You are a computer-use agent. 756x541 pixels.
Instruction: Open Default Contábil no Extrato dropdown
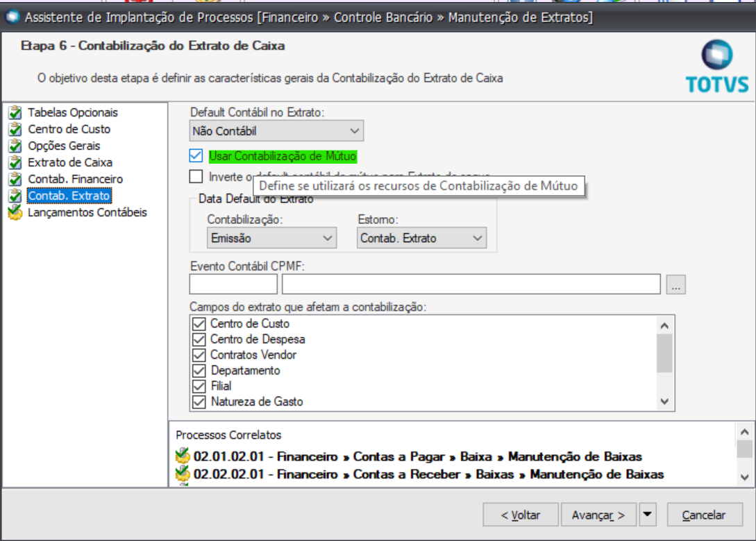point(276,131)
